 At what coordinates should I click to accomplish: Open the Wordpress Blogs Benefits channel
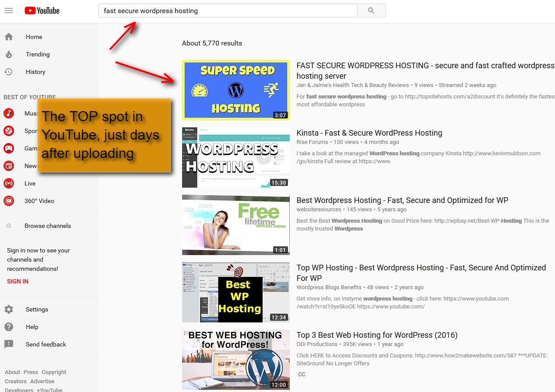pos(329,287)
